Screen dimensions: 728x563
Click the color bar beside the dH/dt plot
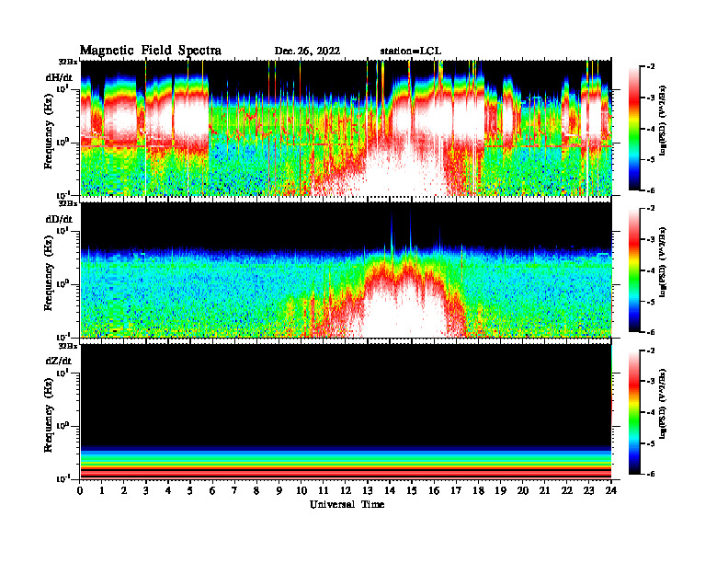pyautogui.click(x=634, y=128)
